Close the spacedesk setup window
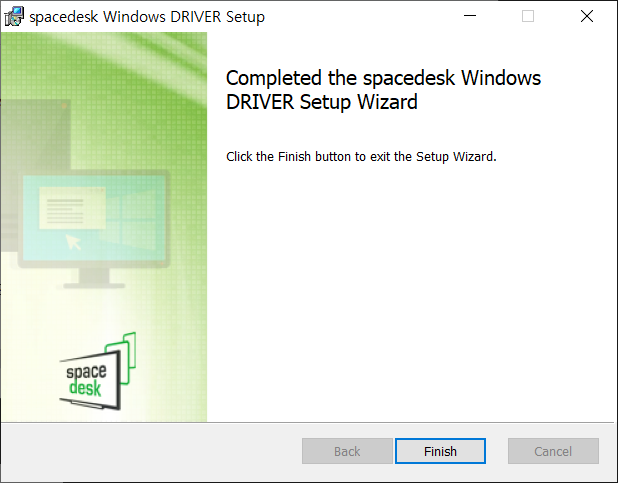This screenshot has height=483, width=618. [587, 16]
